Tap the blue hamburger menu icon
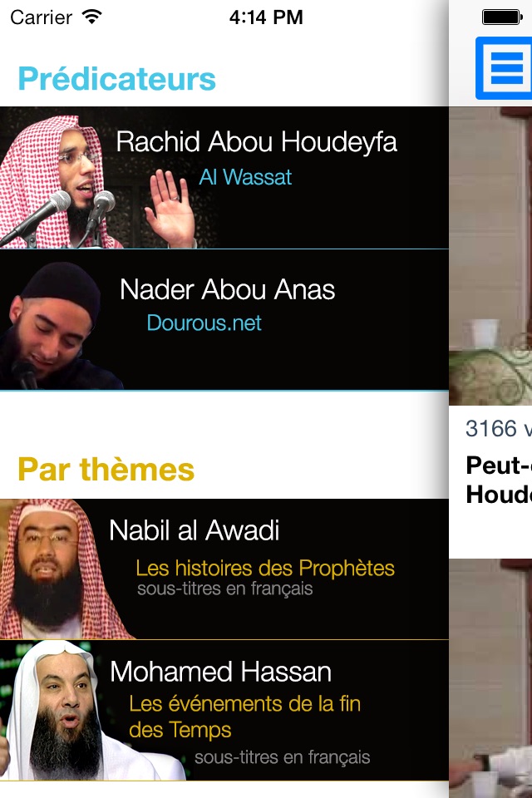Image resolution: width=532 pixels, height=798 pixels. pyautogui.click(x=504, y=68)
